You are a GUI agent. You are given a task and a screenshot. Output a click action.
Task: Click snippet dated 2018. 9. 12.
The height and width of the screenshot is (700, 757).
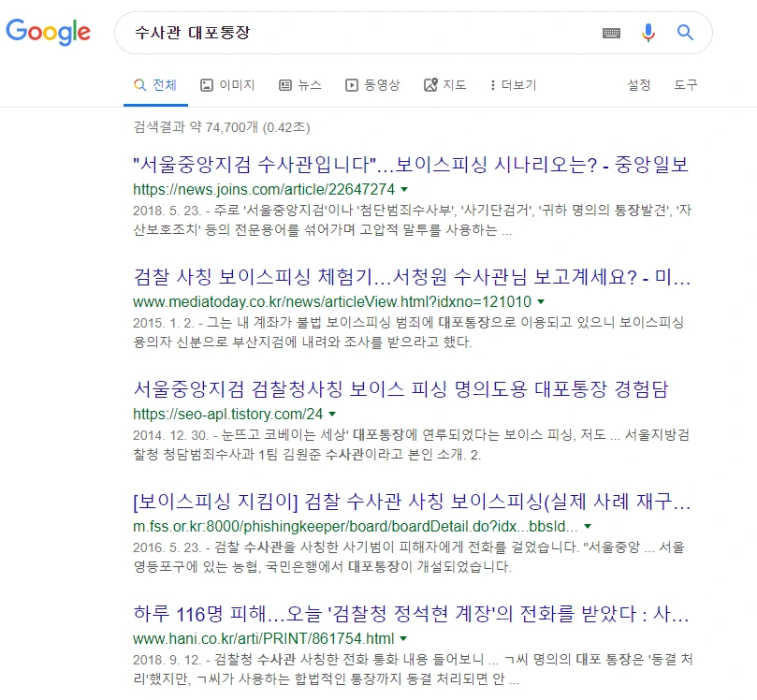point(414,669)
